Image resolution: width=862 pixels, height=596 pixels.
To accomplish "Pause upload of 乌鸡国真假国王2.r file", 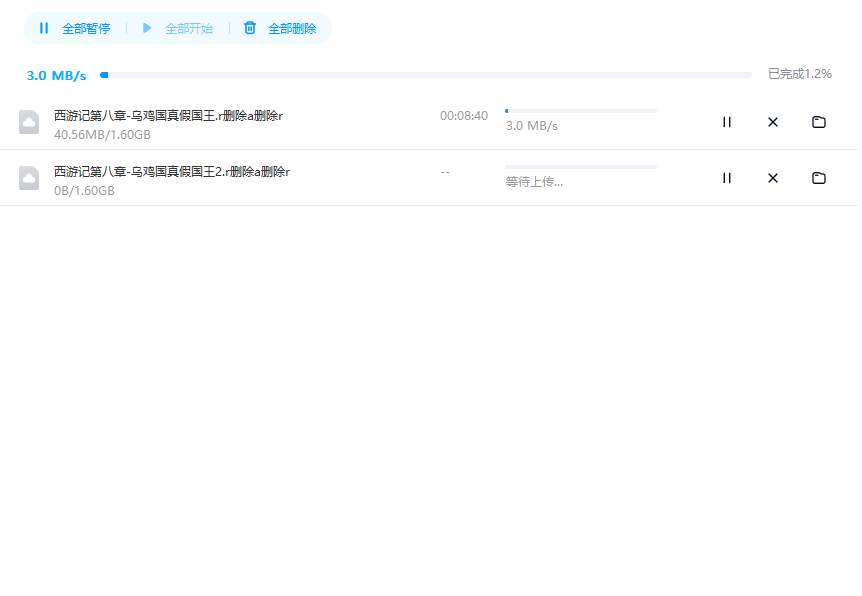I will 727,178.
